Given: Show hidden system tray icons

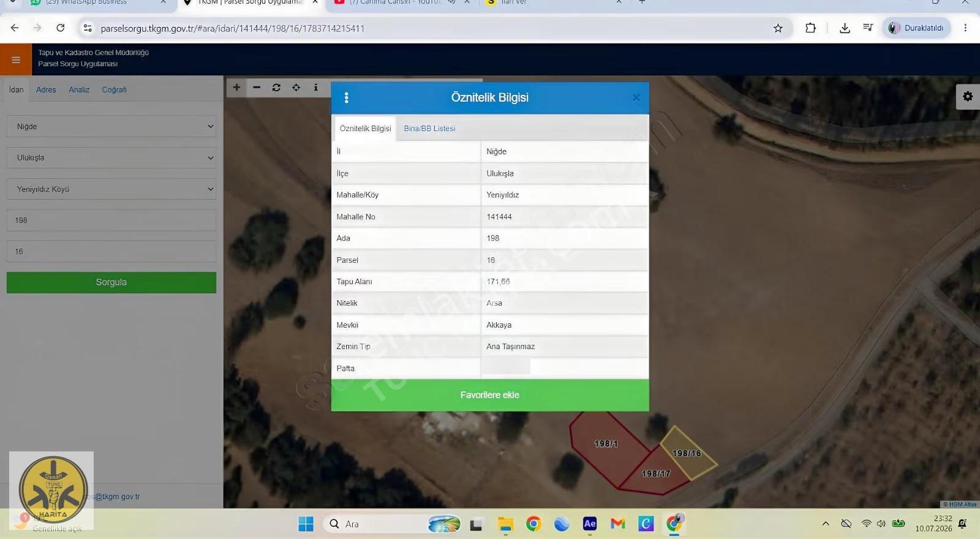Looking at the screenshot, I should (826, 524).
